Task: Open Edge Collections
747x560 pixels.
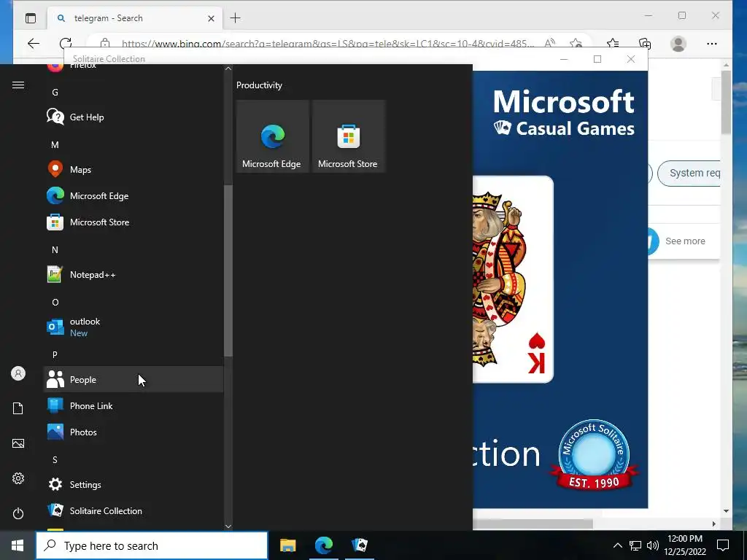Action: 645,44
